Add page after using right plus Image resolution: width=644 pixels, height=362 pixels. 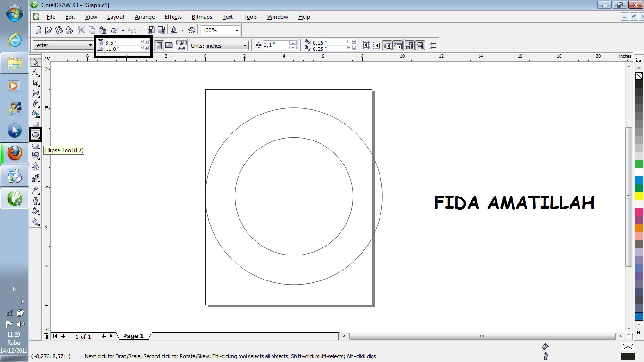[x=104, y=336]
